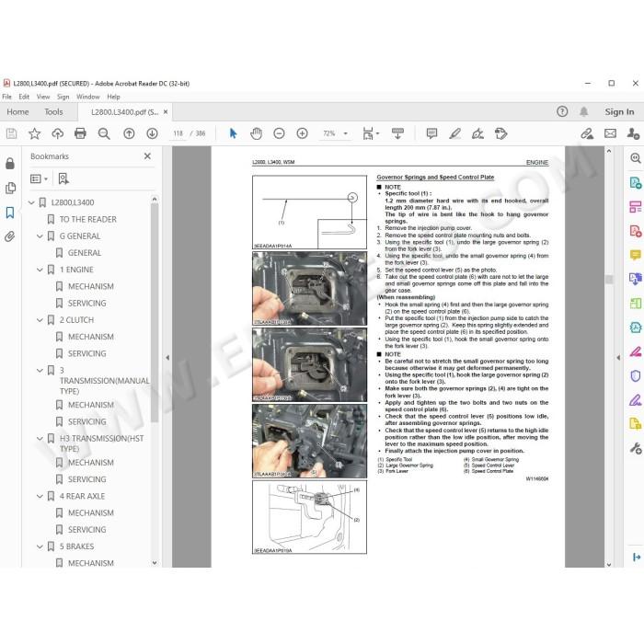This screenshot has height=644, width=644.
Task: Collapse the L2800,L3400 root bookmark
Action: click(x=31, y=202)
